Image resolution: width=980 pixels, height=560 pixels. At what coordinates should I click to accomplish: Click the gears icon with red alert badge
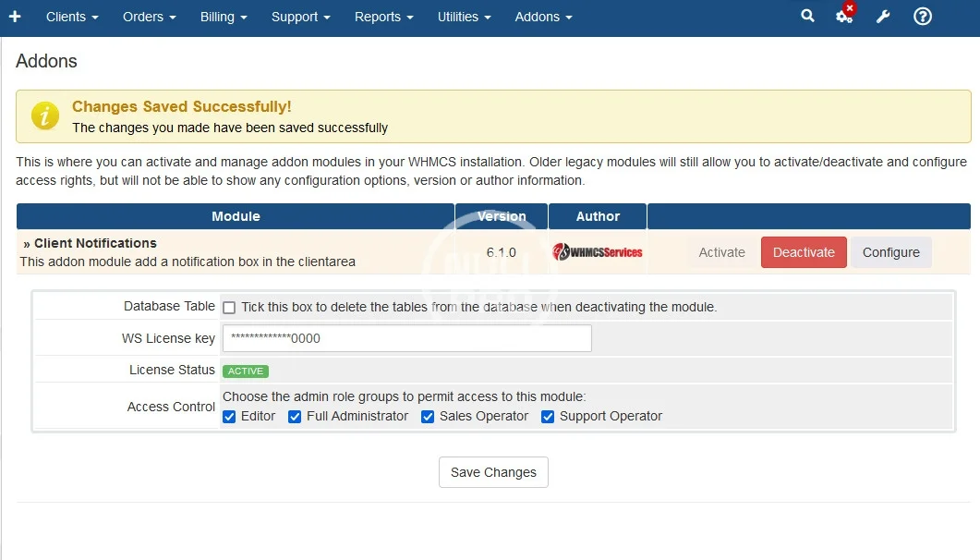(x=844, y=17)
